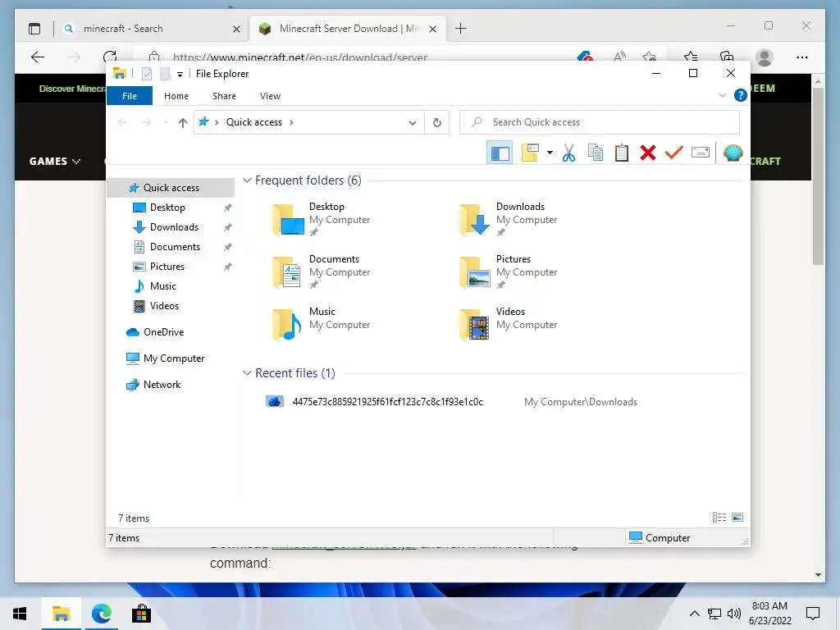This screenshot has height=630, width=840.
Task: Select Network in the navigation pane
Action: [x=162, y=385]
